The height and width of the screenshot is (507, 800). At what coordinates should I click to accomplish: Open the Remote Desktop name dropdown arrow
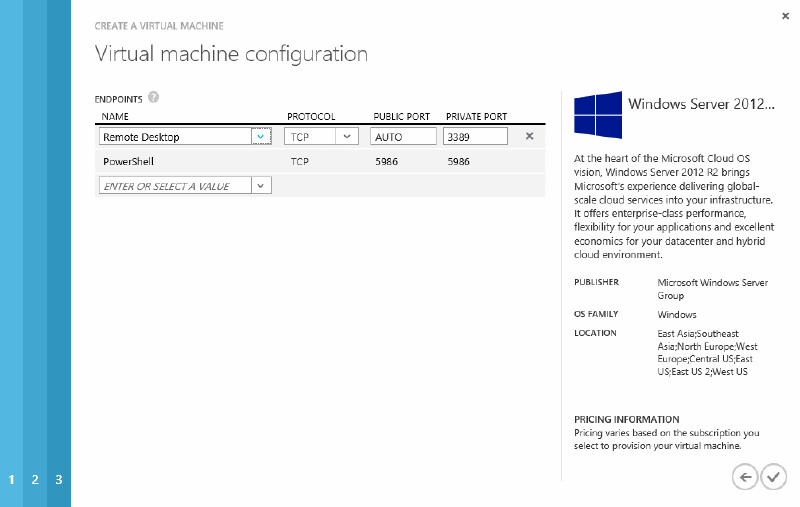click(261, 136)
